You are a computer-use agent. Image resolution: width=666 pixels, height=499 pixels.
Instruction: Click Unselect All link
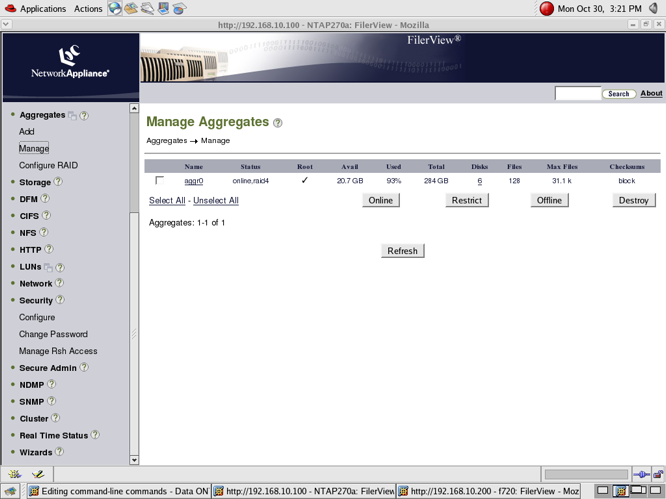tap(216, 200)
